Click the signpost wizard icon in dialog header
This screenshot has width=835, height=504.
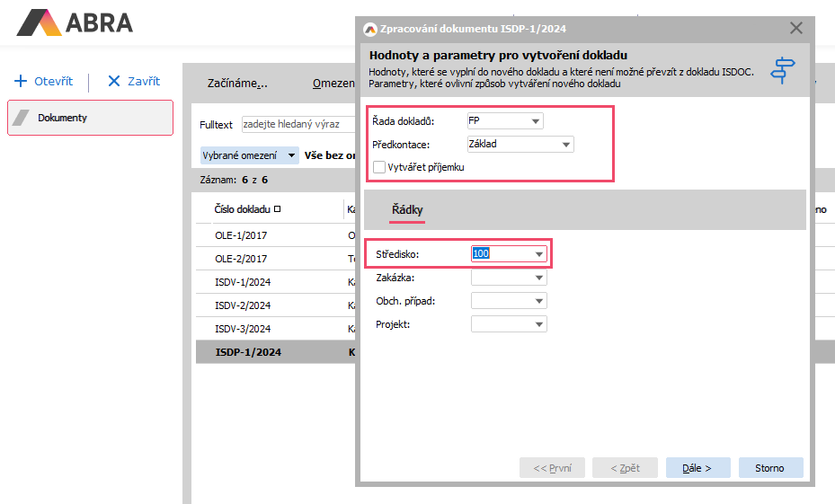tap(783, 70)
